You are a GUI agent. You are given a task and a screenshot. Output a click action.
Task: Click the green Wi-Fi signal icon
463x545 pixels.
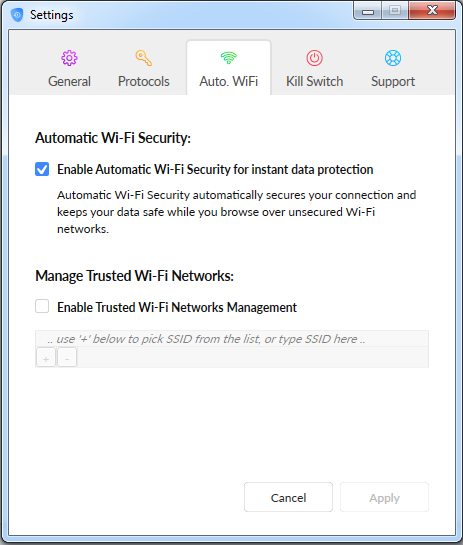tap(229, 58)
